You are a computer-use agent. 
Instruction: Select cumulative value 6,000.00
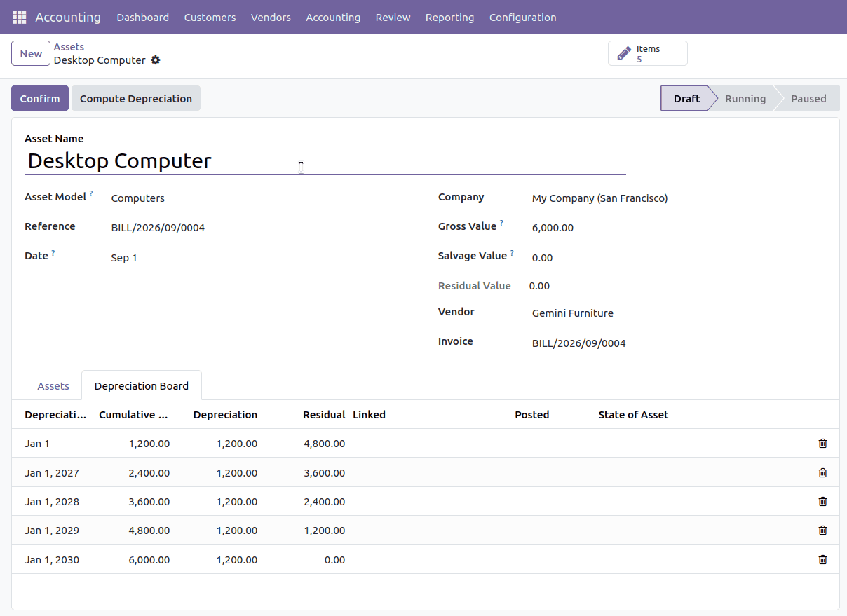pos(149,560)
